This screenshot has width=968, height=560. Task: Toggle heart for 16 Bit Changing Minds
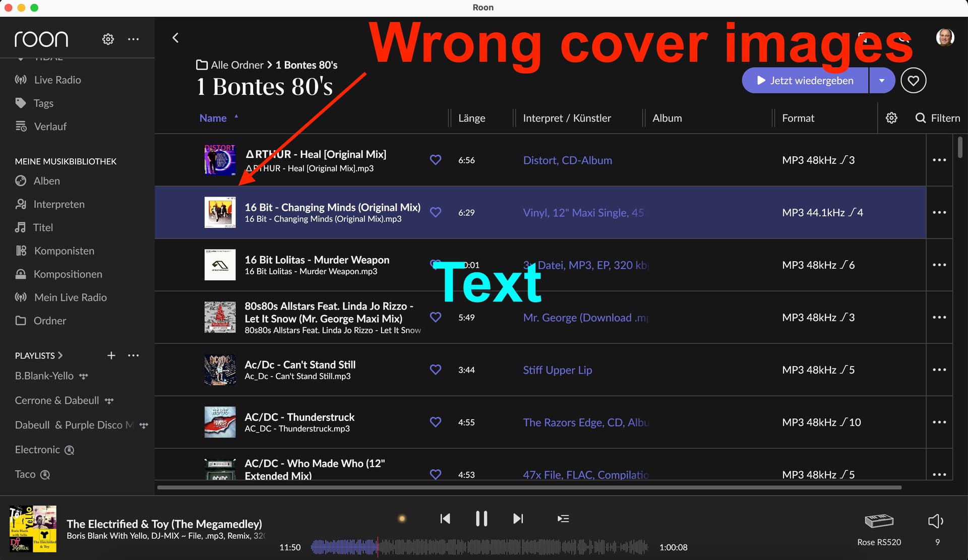point(436,212)
